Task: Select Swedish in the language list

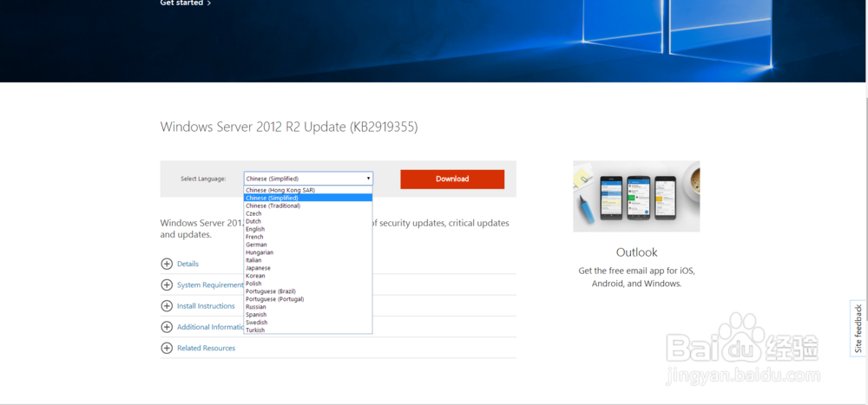Action: [308, 322]
